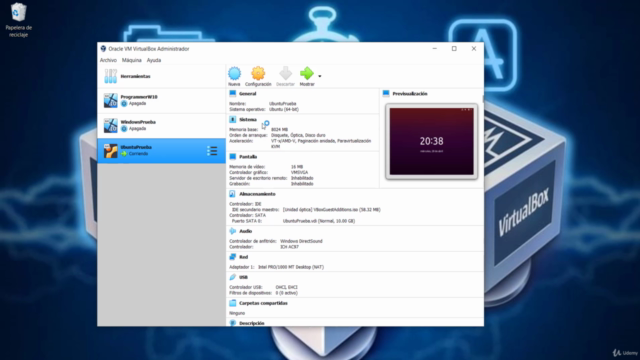Click VBoxGuestAdditions.iso optical drive entry

point(331,209)
